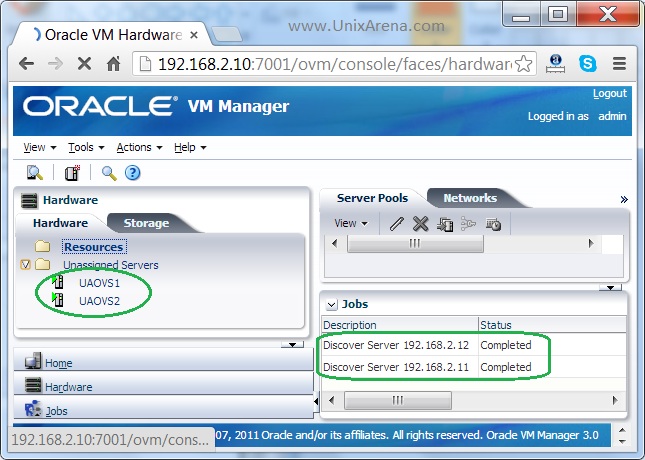Screen dimensions: 645x460
Task: Click the Description column header in Jobs
Action: point(399,325)
